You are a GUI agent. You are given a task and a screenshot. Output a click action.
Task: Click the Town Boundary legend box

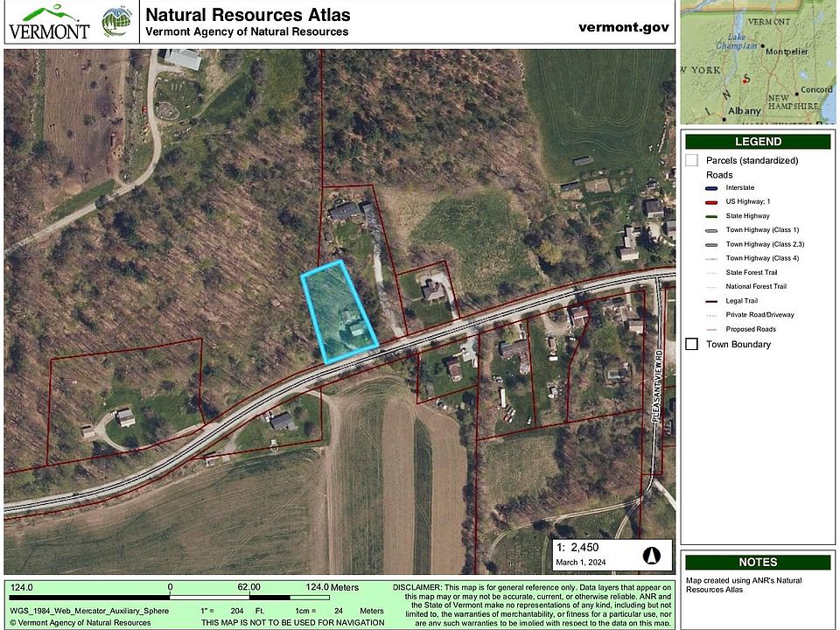point(691,344)
